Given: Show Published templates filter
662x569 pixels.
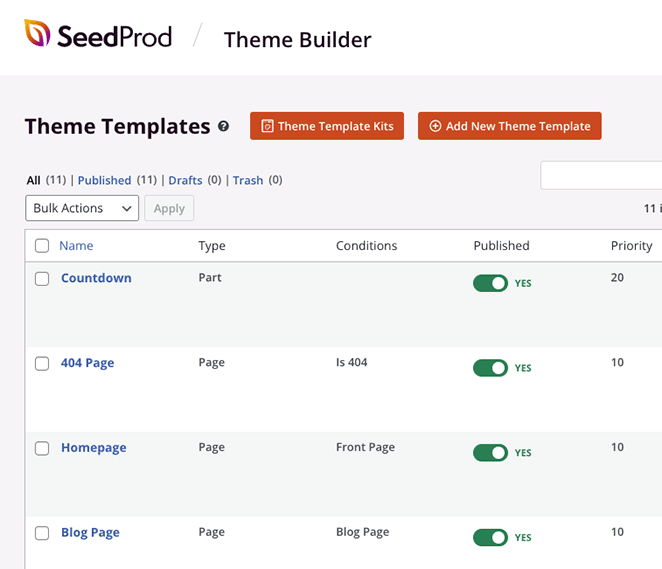Looking at the screenshot, I should click(x=104, y=181).
